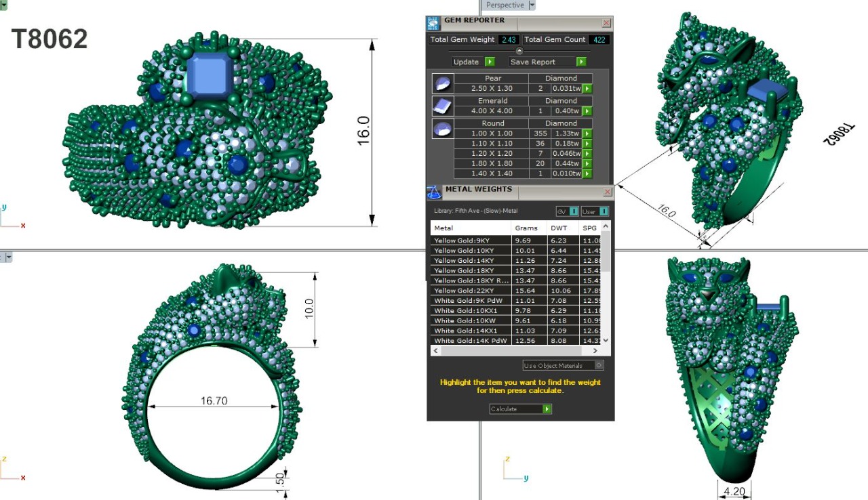This screenshot has width=868, height=500.
Task: Click horizontal scrollbar right arrow in metal table
Action: 595,351
